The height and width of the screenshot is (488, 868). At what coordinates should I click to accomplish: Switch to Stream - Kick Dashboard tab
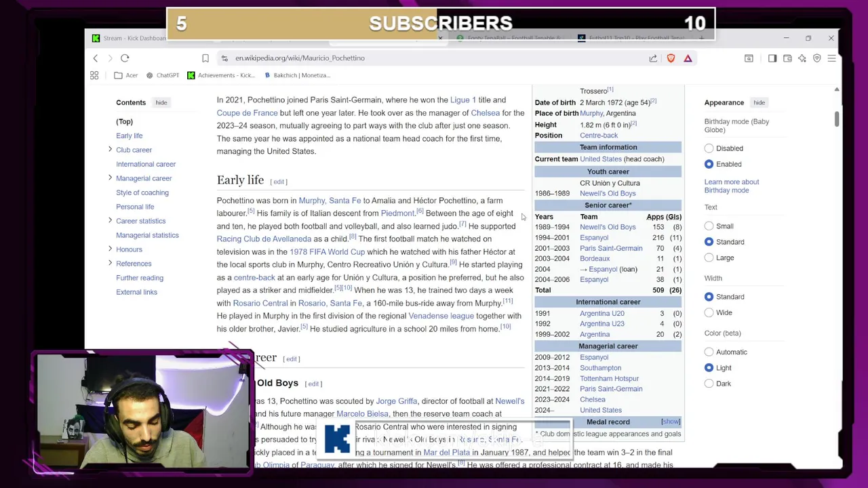click(129, 38)
